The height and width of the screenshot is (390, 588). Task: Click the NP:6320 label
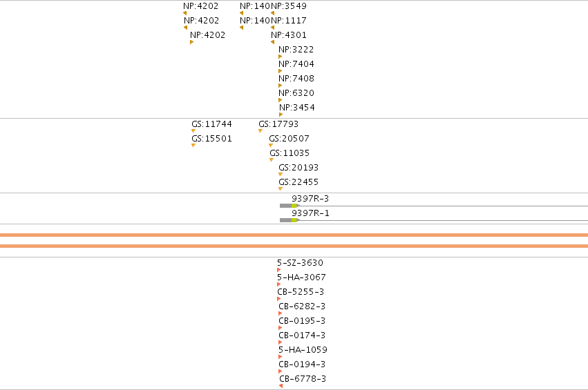(x=296, y=93)
